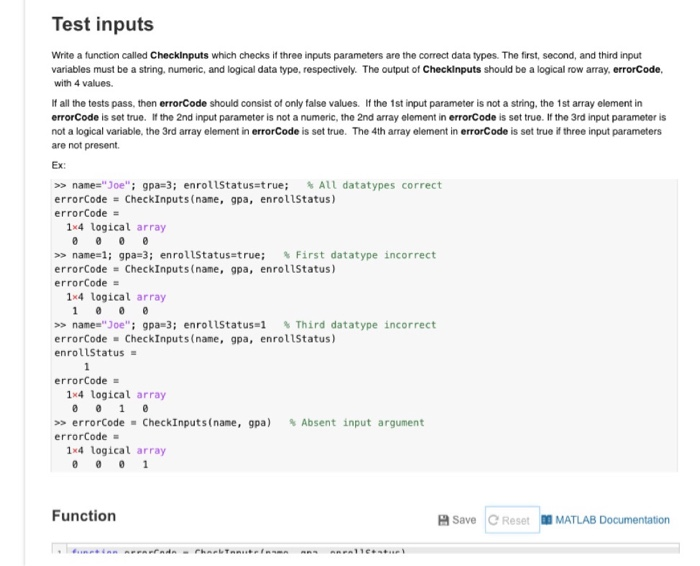Click the final "0 0 0 1" output row
This screenshot has width=700, height=566.
110,464
